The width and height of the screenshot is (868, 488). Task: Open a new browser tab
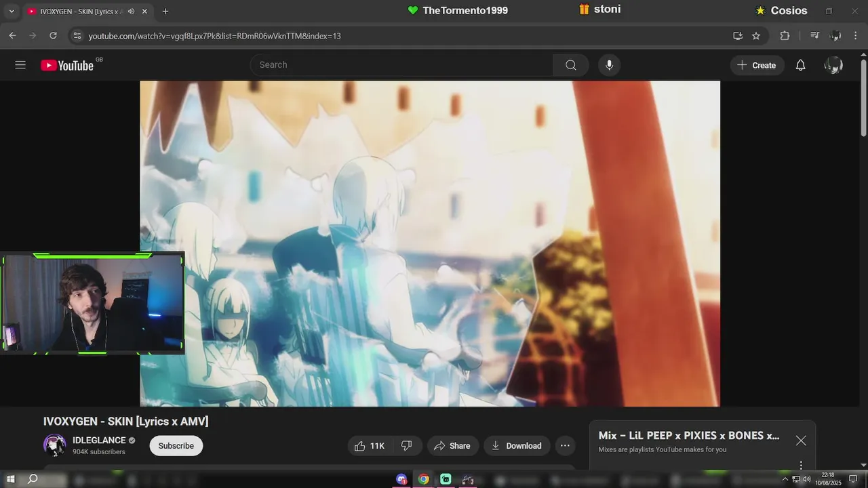pyautogui.click(x=165, y=12)
